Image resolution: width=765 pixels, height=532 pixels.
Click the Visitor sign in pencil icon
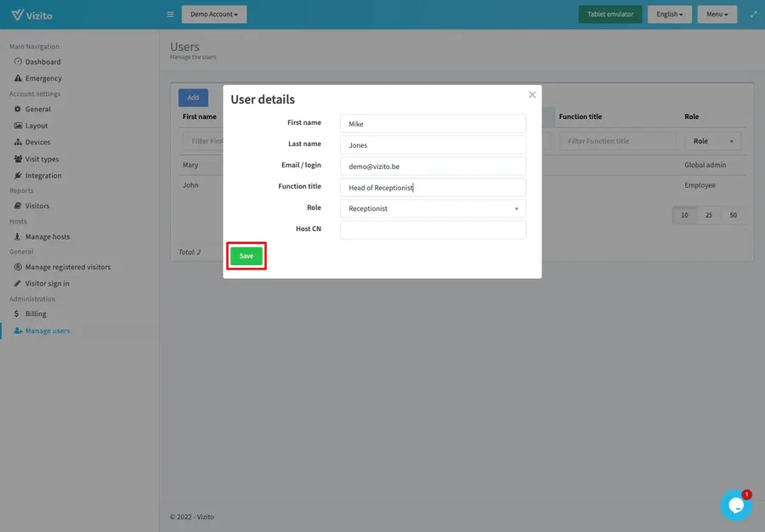18,284
